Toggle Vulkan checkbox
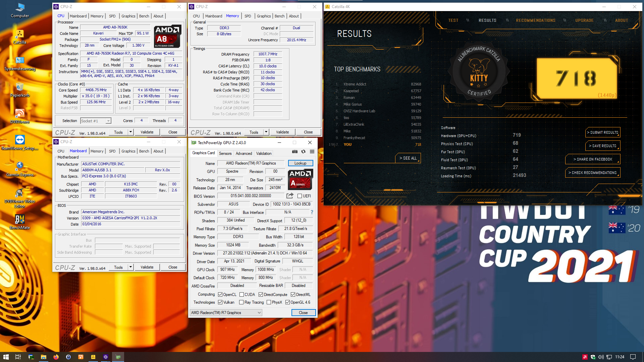This screenshot has height=362, width=644. coord(220,302)
